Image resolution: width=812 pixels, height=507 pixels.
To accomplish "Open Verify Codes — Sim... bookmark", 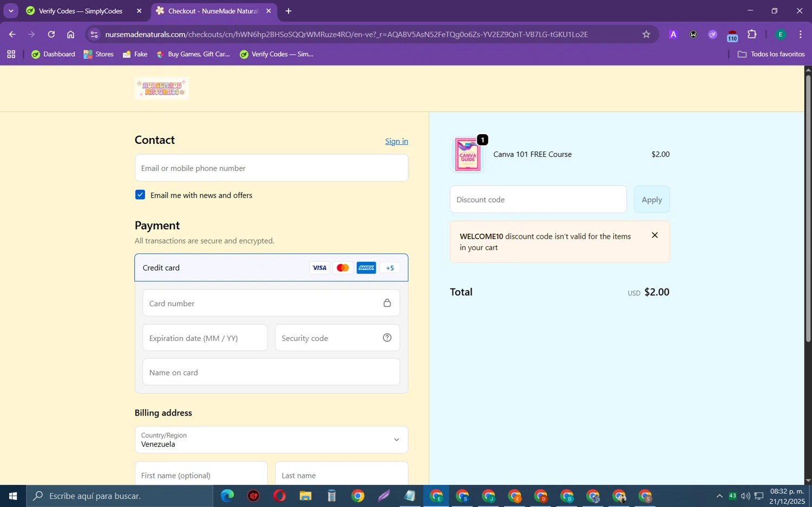I will 277,54.
